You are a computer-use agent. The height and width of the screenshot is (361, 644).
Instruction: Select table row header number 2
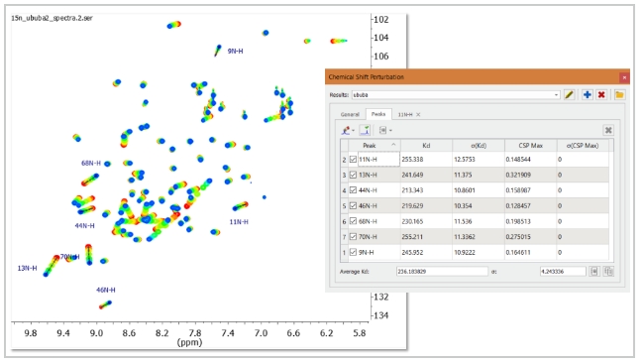coord(344,159)
